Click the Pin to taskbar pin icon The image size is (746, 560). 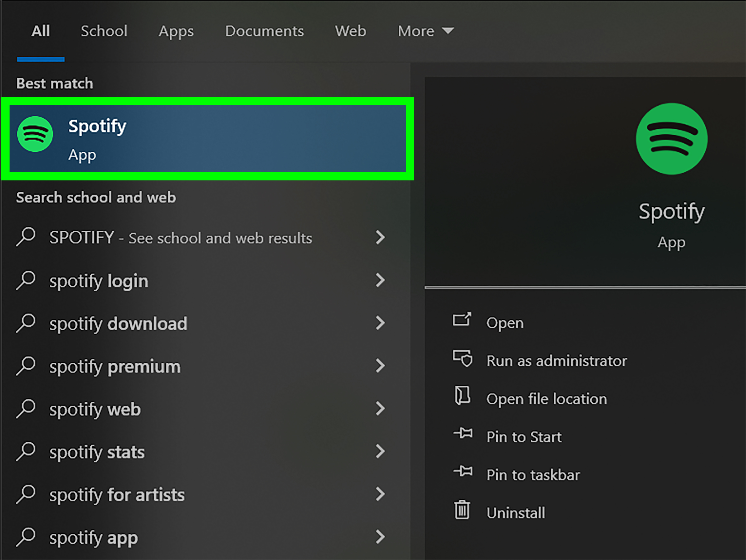pos(463,471)
